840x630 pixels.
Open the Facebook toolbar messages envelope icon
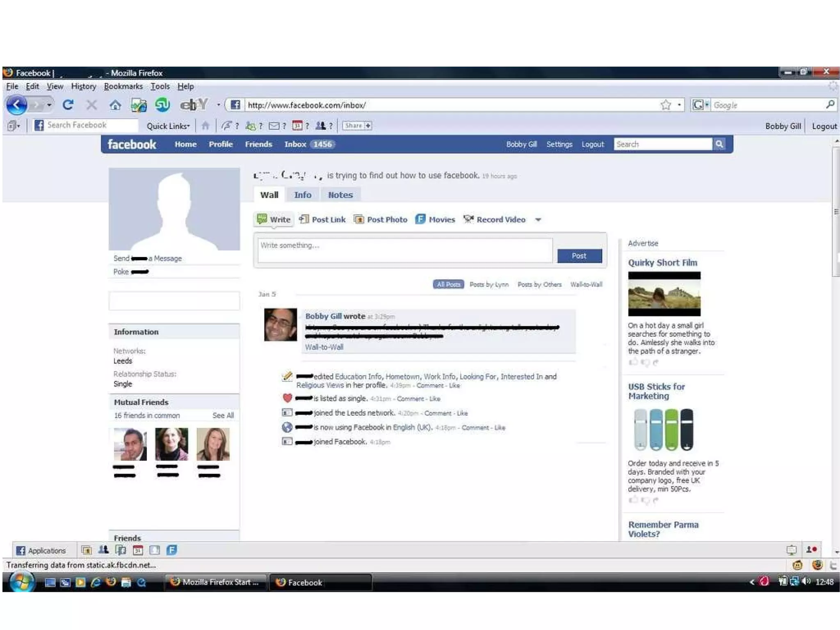274,126
